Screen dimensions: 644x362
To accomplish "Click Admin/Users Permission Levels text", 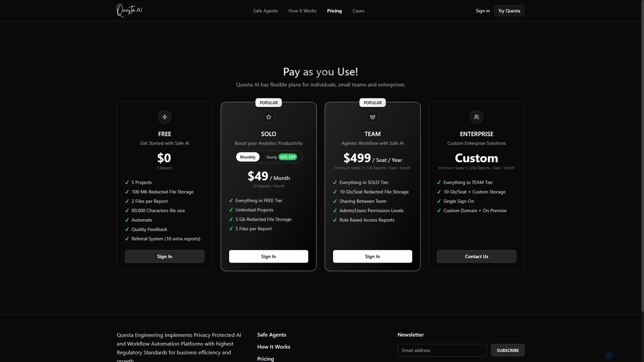I will [371, 211].
